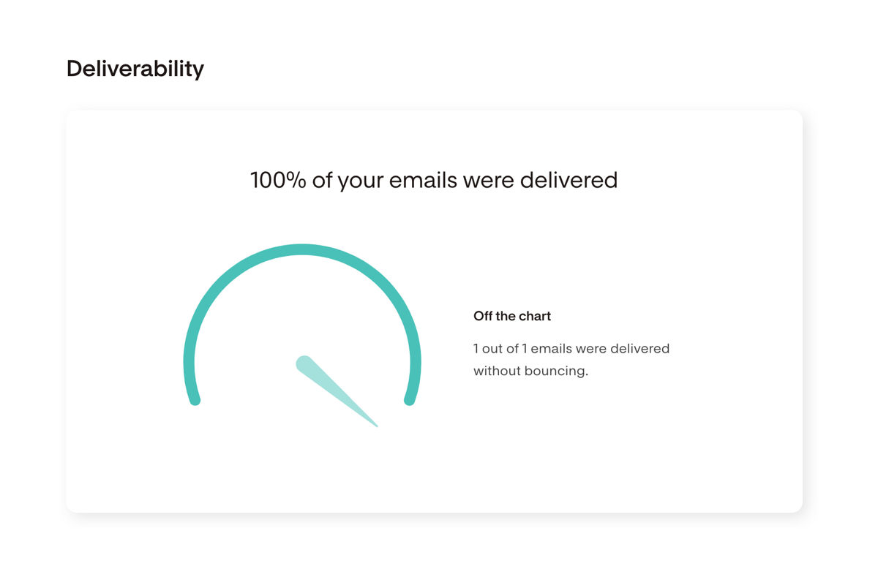This screenshot has width=878, height=588.
Task: Click the "1 out of 1" count text
Action: pos(500,349)
